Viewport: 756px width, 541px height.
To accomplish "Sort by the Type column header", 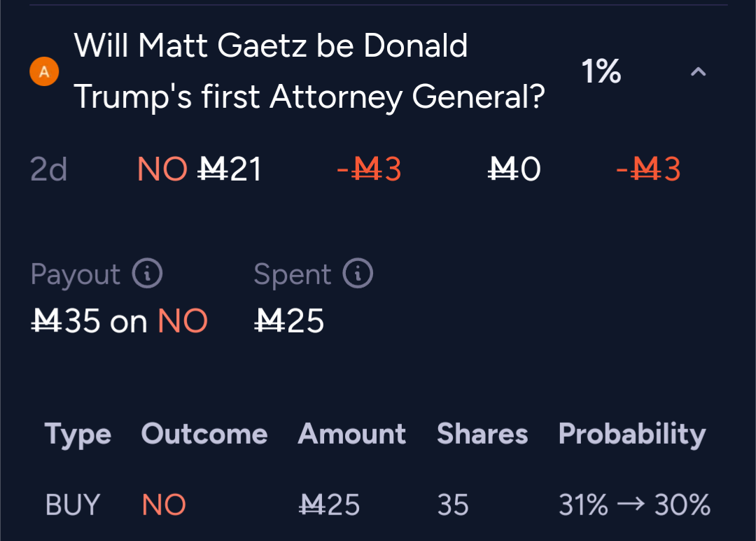I will (x=78, y=434).
